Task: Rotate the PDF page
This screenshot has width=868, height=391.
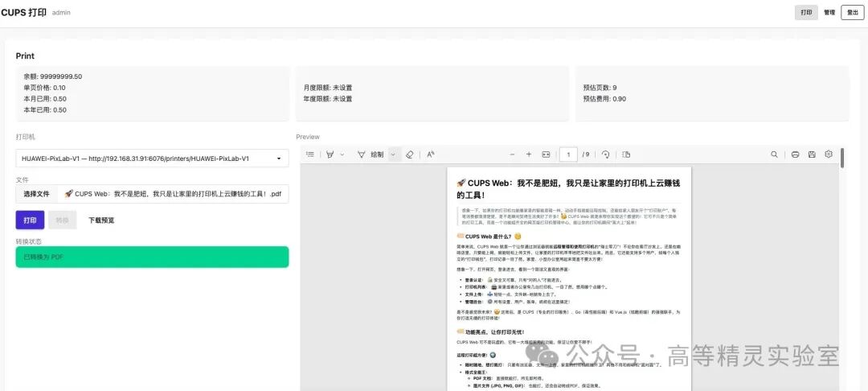Action: pos(606,154)
